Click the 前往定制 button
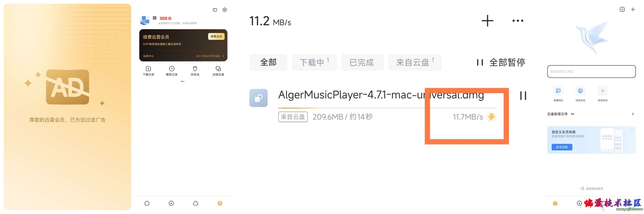The width and height of the screenshot is (644, 214). click(562, 147)
